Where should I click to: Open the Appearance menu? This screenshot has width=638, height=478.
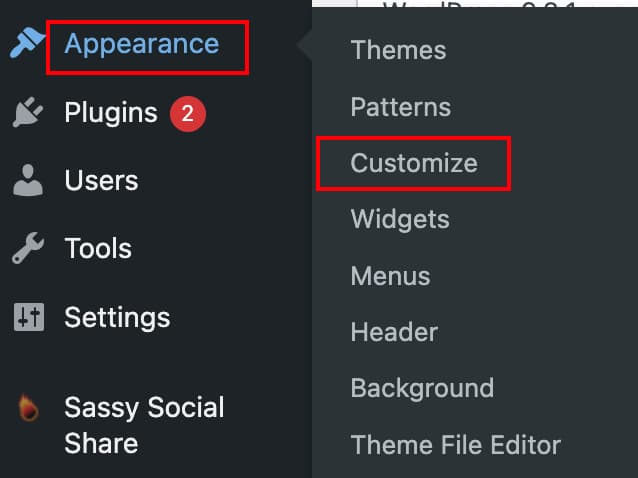point(142,44)
